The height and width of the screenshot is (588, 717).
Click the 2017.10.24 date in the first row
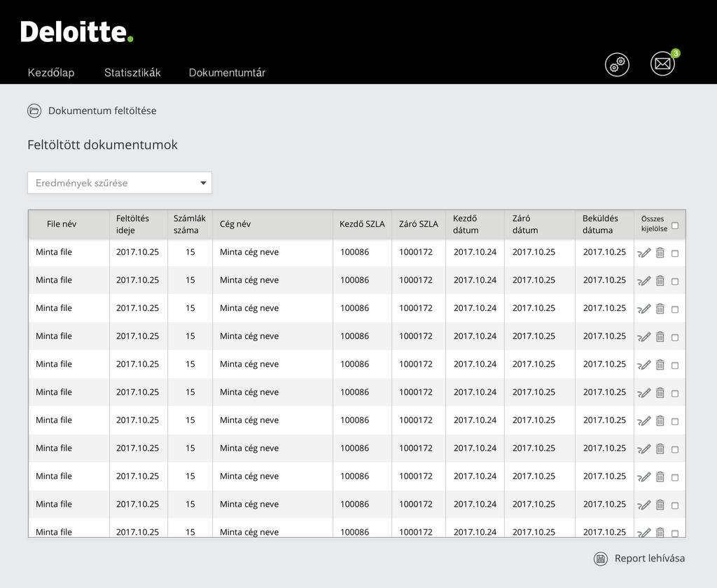point(475,252)
